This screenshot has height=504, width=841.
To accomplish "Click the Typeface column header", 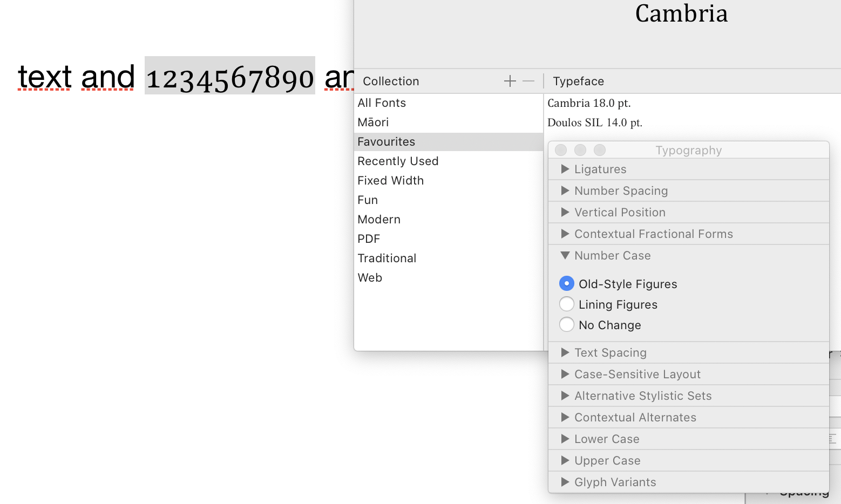I will [x=578, y=81].
